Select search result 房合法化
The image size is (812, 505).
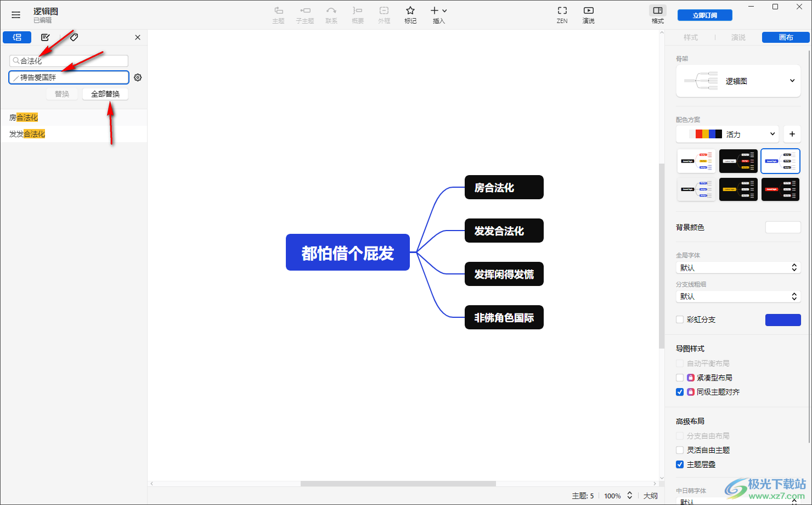(x=74, y=117)
